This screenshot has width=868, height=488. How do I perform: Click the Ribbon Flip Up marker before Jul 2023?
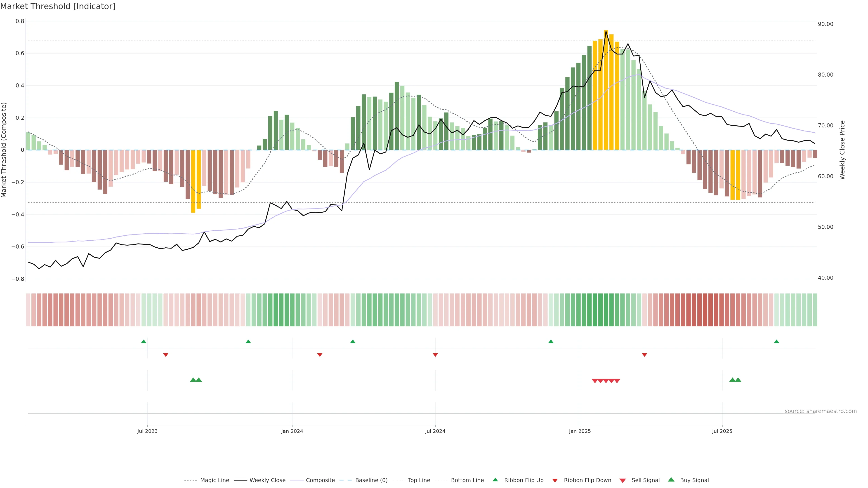click(144, 342)
